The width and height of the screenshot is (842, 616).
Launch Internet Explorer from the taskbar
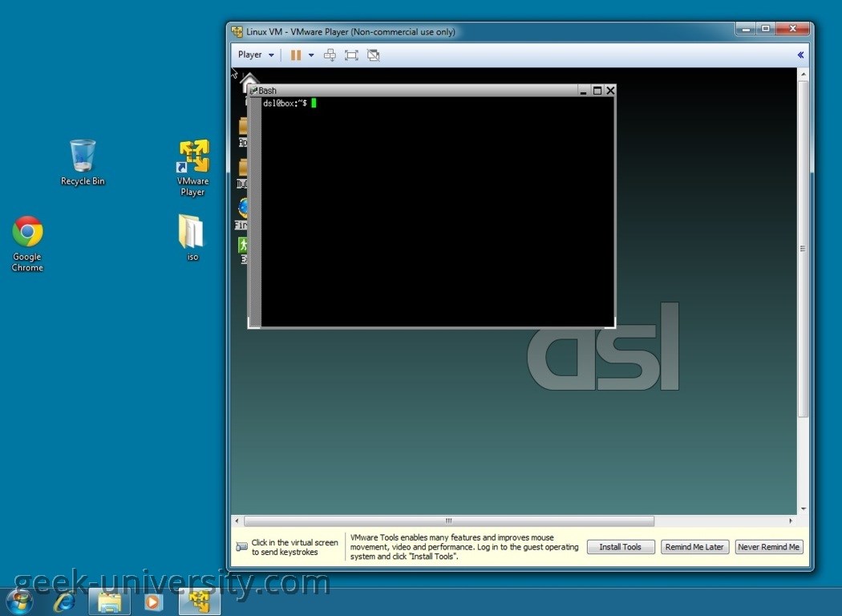pyautogui.click(x=64, y=602)
